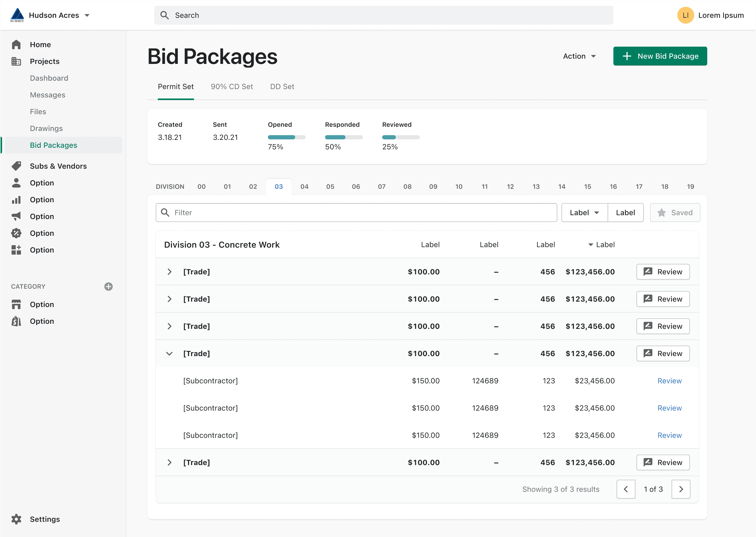Viewport: 756px width, 537px height.
Task: Click the Opened progress bar
Action: click(x=287, y=137)
